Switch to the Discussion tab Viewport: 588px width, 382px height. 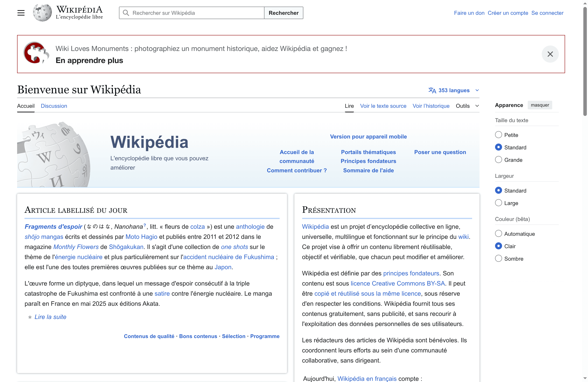(x=54, y=106)
